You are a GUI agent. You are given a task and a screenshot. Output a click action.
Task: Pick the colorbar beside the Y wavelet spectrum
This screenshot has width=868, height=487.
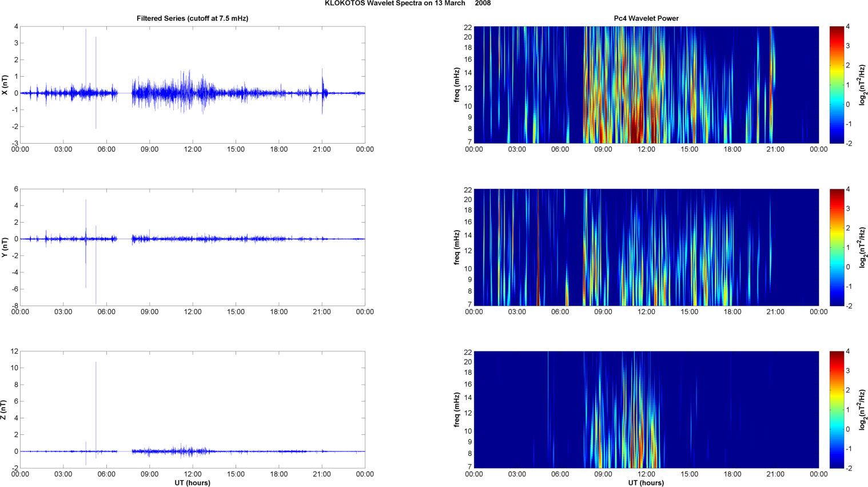point(837,247)
